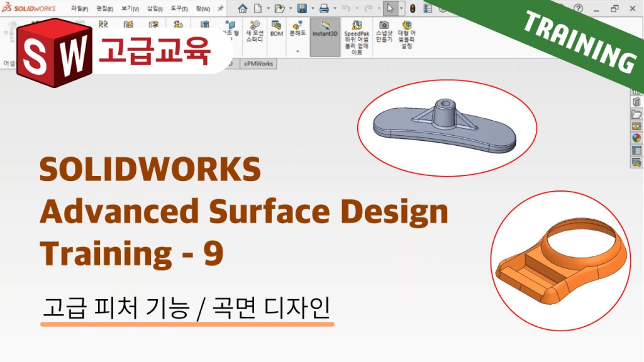Expand the Save dropdown arrow
Image resolution: width=644 pixels, height=362 pixels.
pos(313,9)
